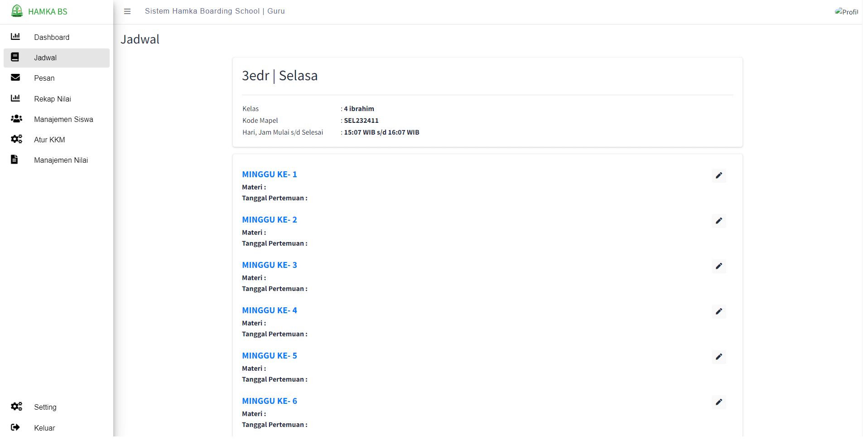The image size is (868, 441).
Task: Open the MINGGU KE- 4 link
Action: 270,310
